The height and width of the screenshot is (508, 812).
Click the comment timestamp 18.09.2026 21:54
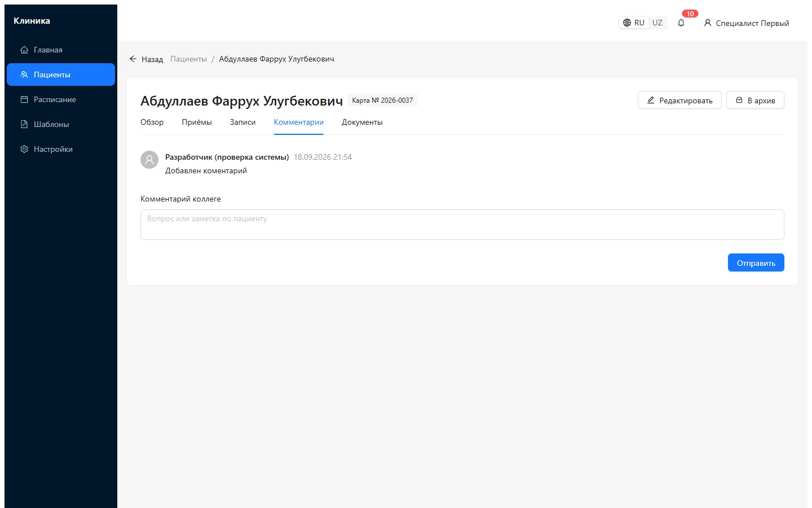click(x=323, y=157)
